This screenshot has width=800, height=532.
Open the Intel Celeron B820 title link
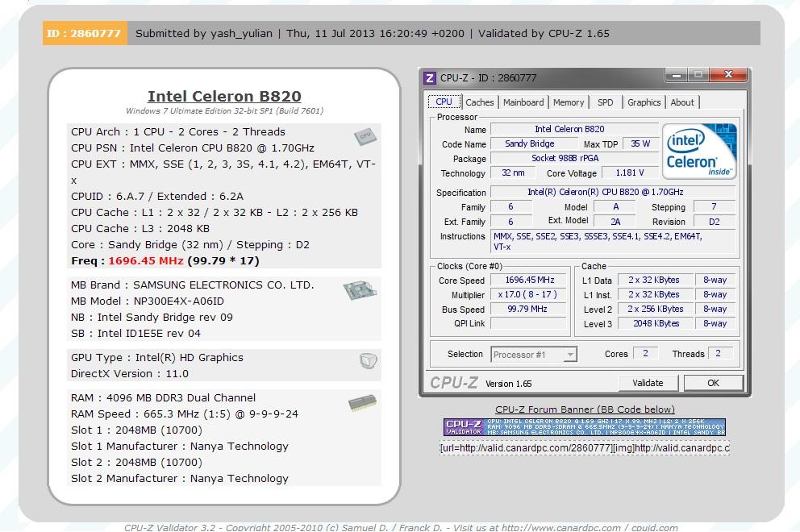224,96
